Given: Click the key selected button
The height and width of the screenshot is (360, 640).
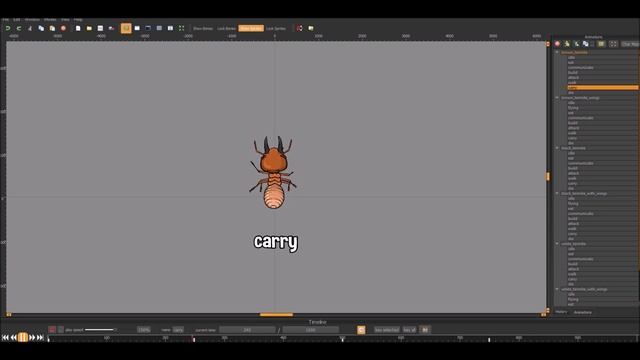Looking at the screenshot, I should tap(387, 330).
